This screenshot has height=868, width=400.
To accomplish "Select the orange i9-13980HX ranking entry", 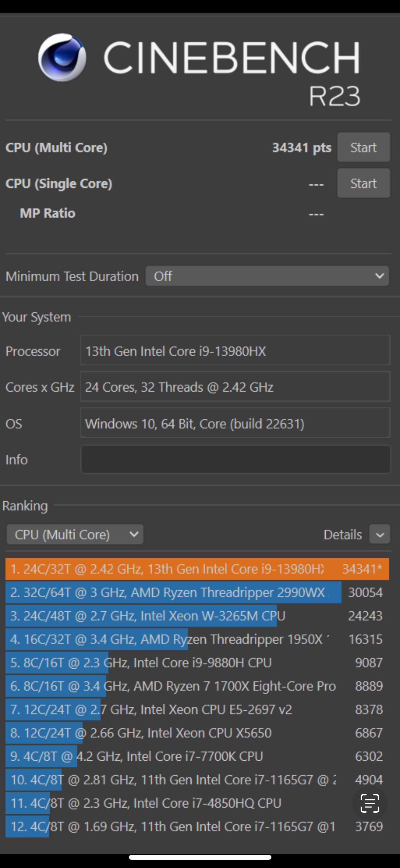I will tap(197, 569).
